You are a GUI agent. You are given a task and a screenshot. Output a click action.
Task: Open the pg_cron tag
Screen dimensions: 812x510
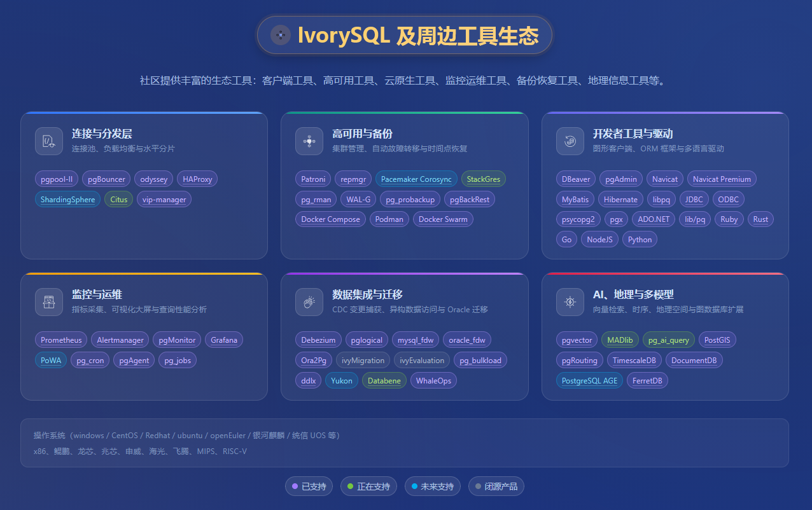[90, 361]
